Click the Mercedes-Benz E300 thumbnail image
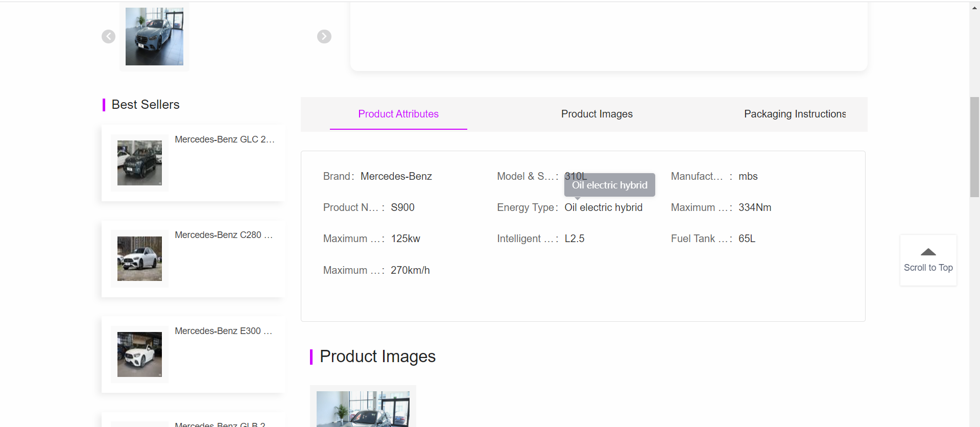The image size is (980, 427). coord(139,354)
